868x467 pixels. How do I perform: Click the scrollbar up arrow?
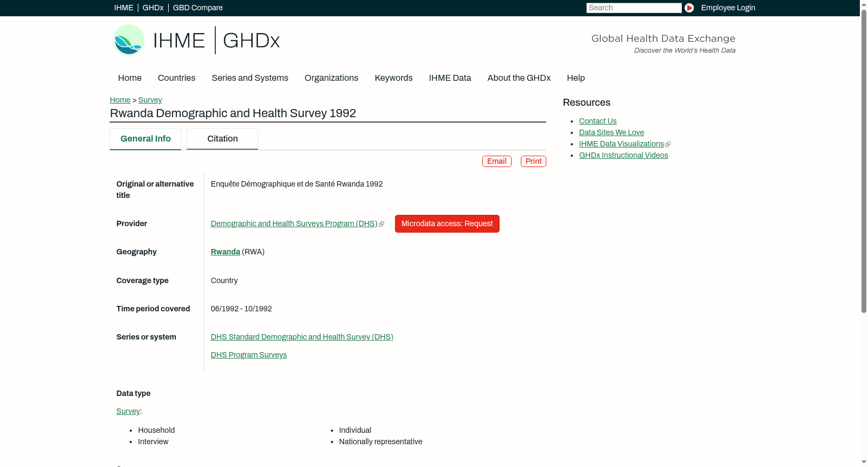[x=864, y=4]
